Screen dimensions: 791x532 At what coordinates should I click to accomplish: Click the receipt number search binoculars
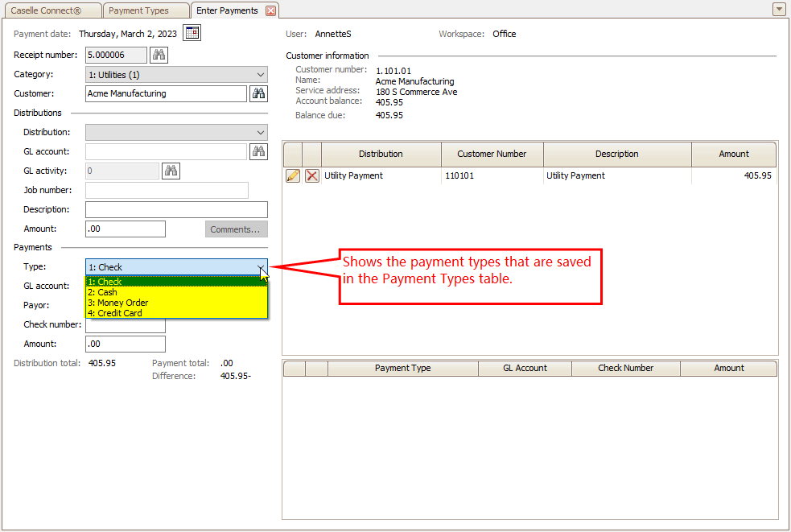point(159,55)
